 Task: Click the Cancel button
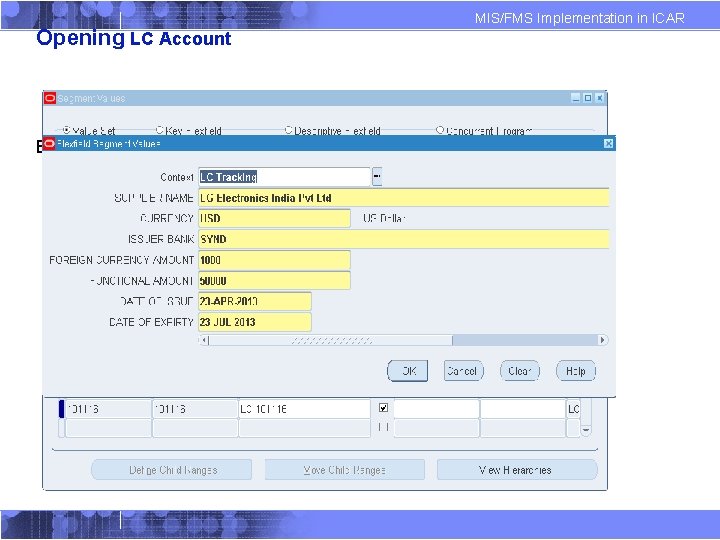[x=463, y=371]
